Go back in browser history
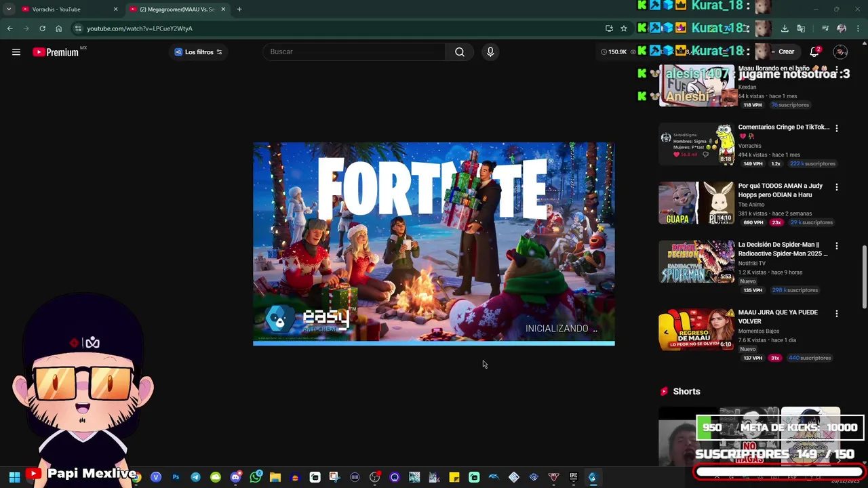This screenshot has height=488, width=868. click(9, 28)
